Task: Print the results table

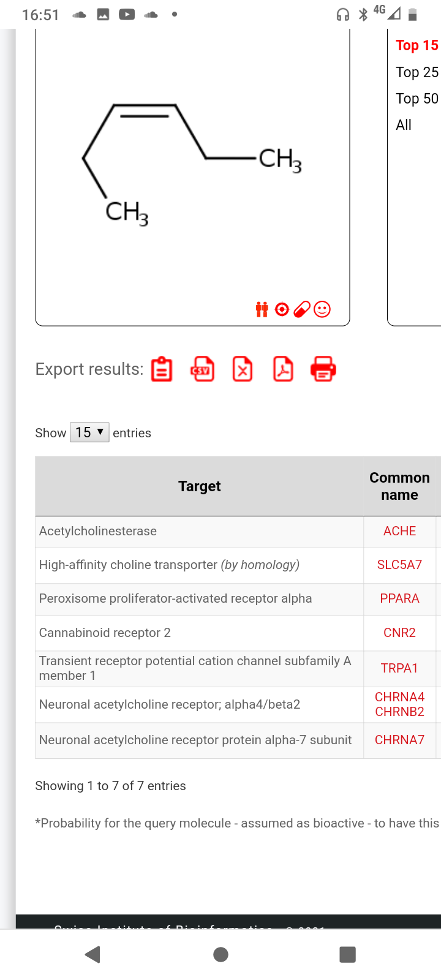Action: pos(323,369)
